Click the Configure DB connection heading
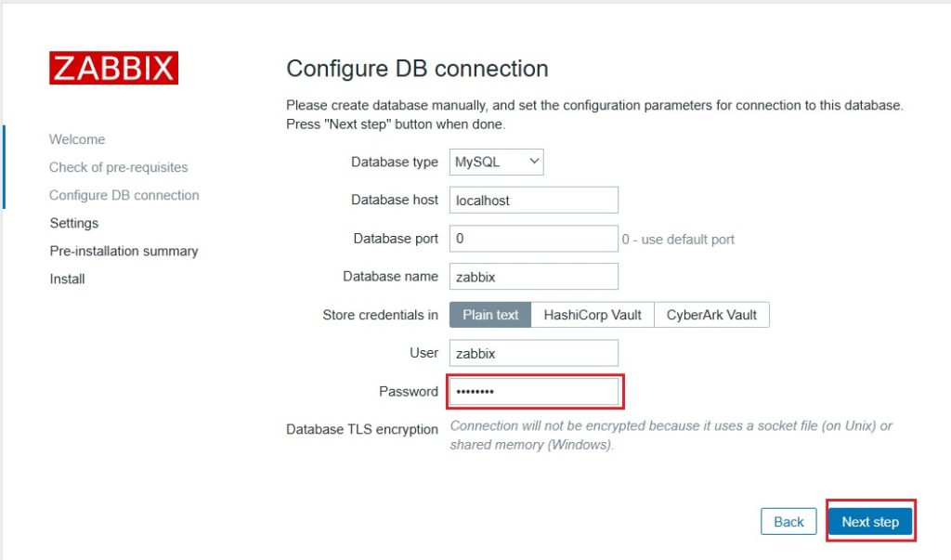This screenshot has height=560, width=951. [417, 69]
